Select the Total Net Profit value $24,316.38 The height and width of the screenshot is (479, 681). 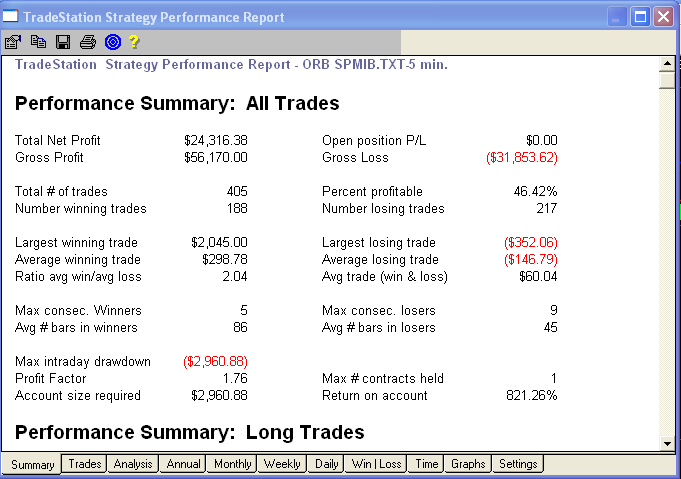tap(215, 140)
